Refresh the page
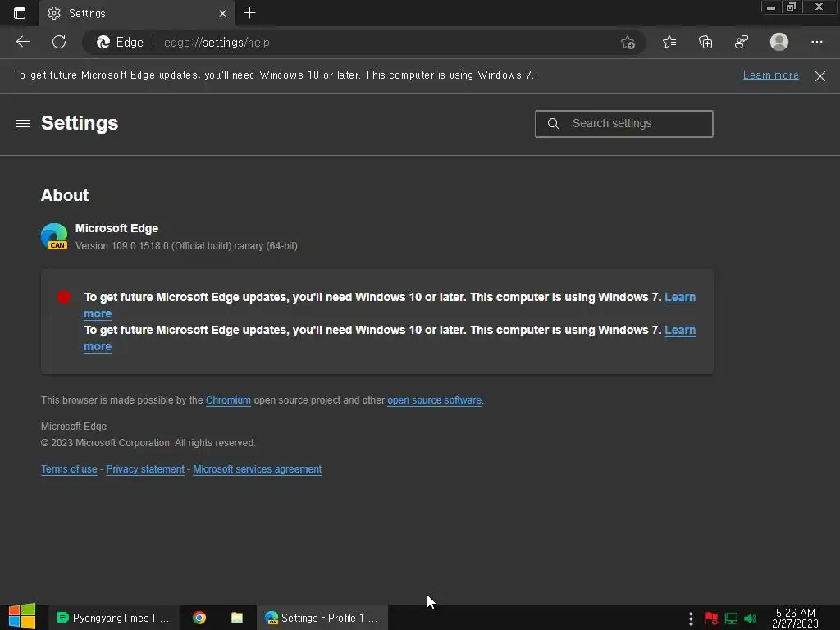 point(59,42)
